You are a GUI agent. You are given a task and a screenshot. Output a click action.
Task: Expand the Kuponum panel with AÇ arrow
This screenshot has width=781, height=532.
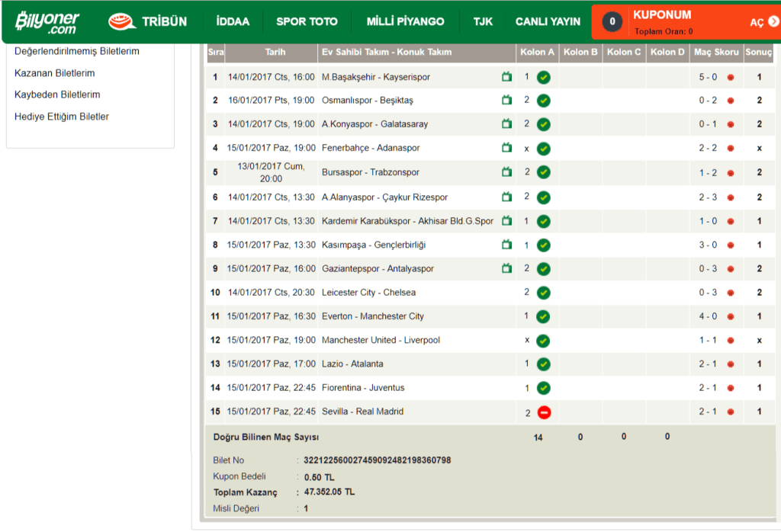click(764, 22)
